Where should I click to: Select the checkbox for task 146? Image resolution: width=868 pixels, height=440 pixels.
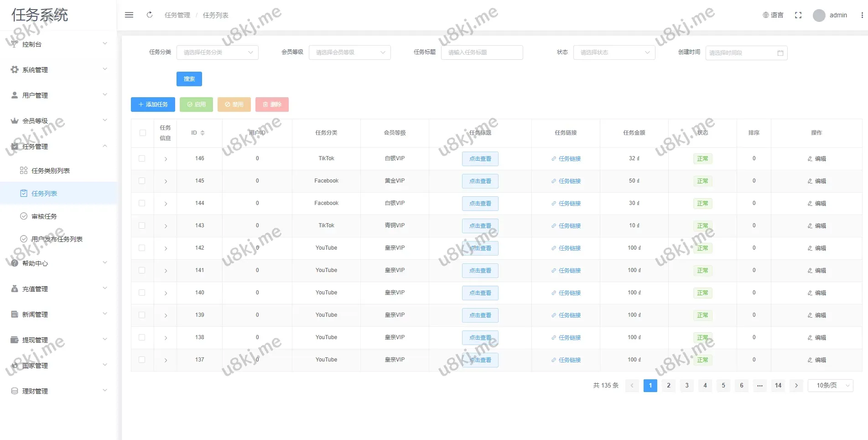(142, 158)
